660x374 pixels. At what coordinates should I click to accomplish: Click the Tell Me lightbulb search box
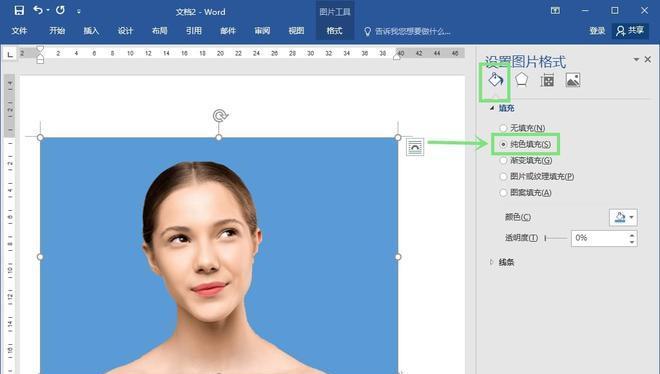[407, 31]
